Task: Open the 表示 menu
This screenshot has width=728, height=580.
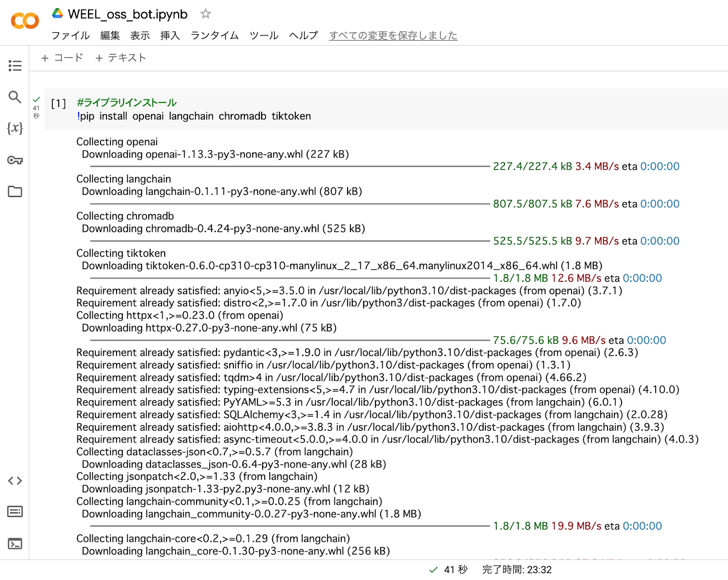Action: (140, 36)
